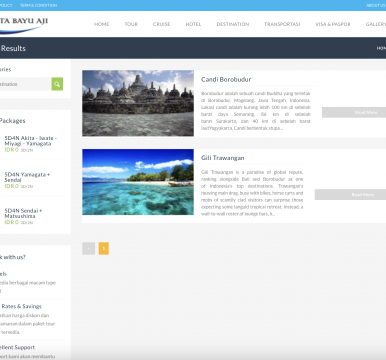Image resolution: width=386 pixels, height=360 pixels.
Task: Click Read More for Candi Borobudur
Action: [x=354, y=112]
